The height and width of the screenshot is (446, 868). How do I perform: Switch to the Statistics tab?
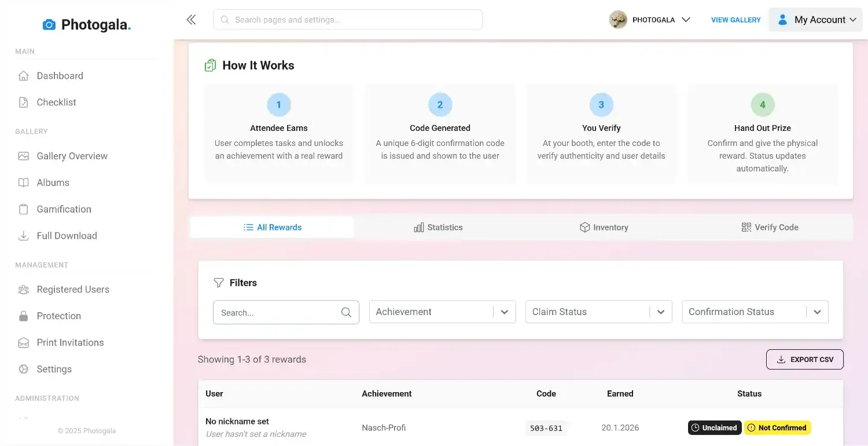click(x=438, y=227)
